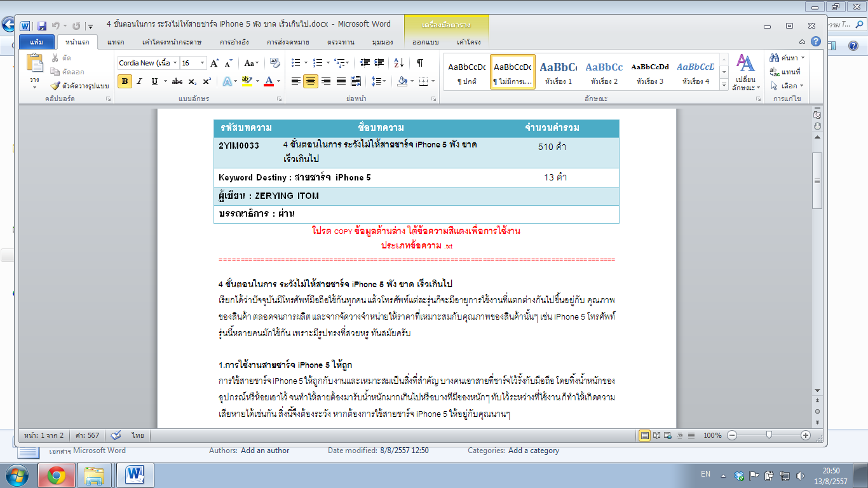Click the zoom in plus button
Image resolution: width=868 pixels, height=488 pixels.
pyautogui.click(x=806, y=435)
